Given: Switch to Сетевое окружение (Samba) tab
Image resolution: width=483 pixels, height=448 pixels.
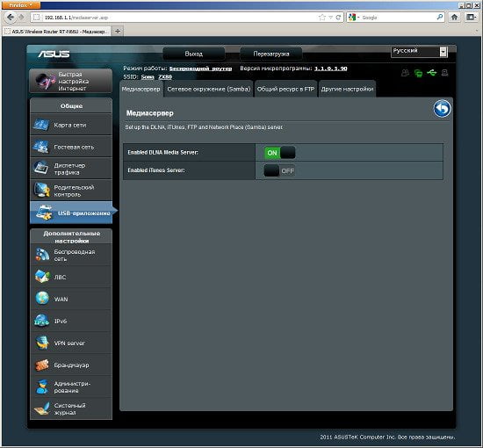Looking at the screenshot, I should coord(208,89).
